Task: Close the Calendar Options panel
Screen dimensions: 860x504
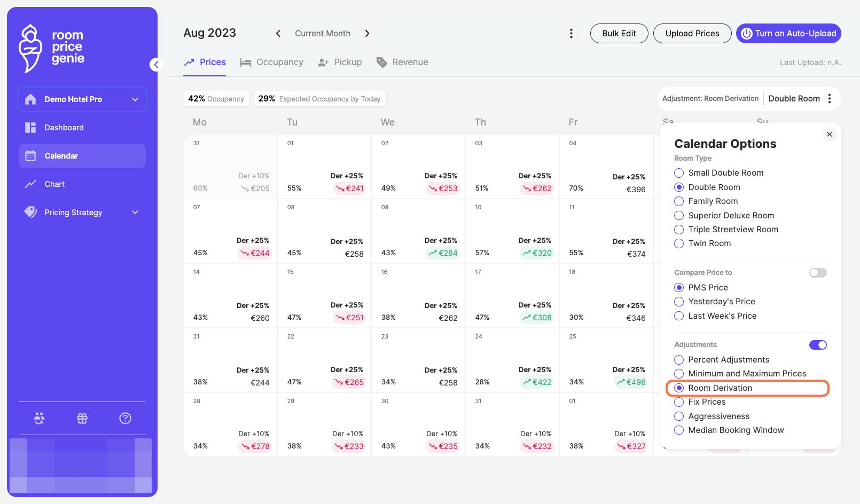Action: pyautogui.click(x=830, y=134)
